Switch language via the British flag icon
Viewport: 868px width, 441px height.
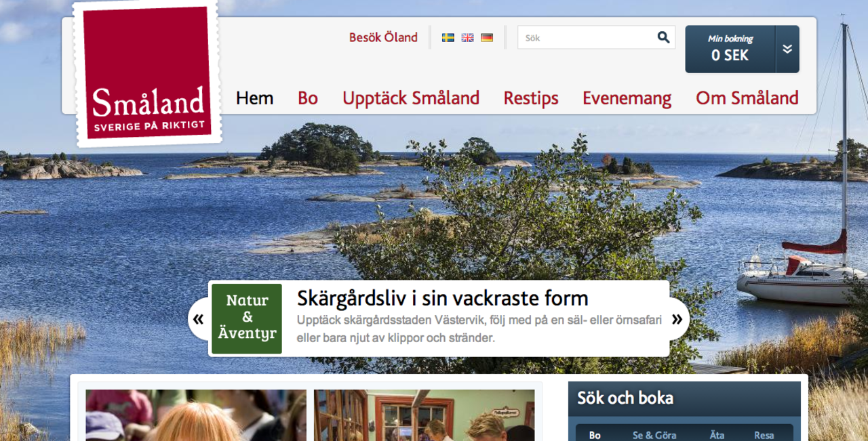467,38
